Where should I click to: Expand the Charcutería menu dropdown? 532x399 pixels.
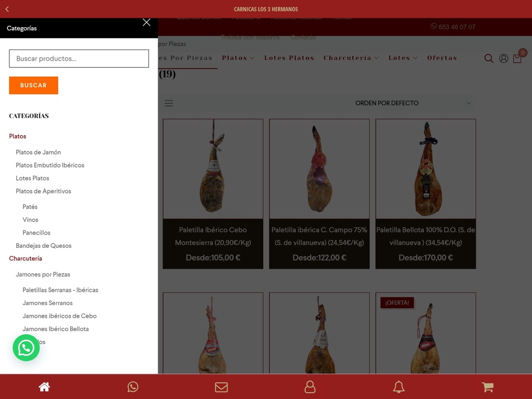351,57
